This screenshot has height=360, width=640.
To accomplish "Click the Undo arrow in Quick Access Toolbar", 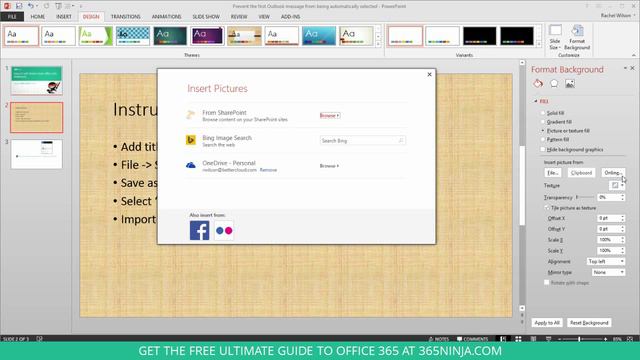I will click(31, 6).
